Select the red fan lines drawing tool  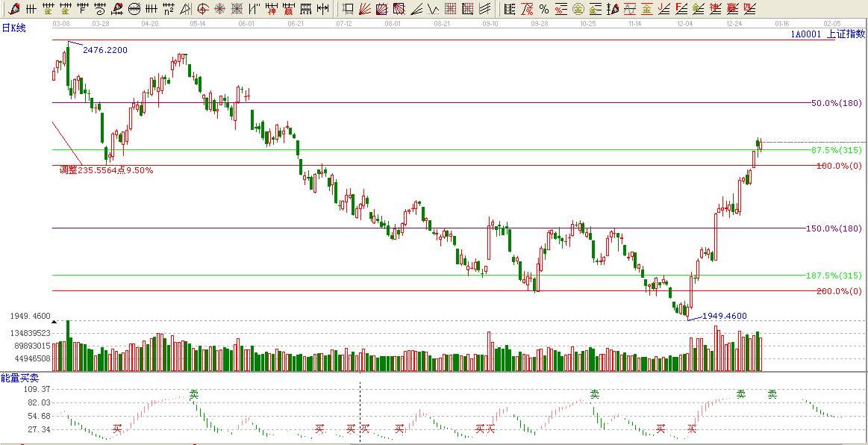coord(365,9)
